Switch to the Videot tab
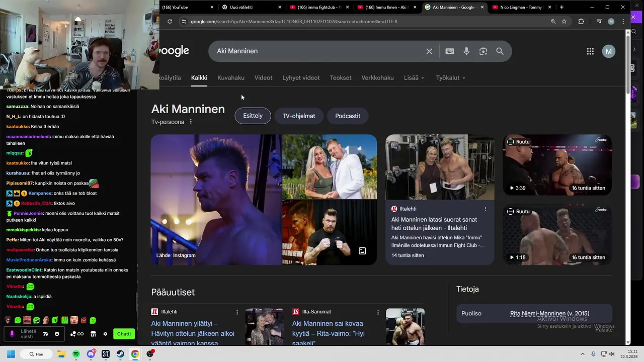Image resolution: width=644 pixels, height=362 pixels. click(x=263, y=78)
